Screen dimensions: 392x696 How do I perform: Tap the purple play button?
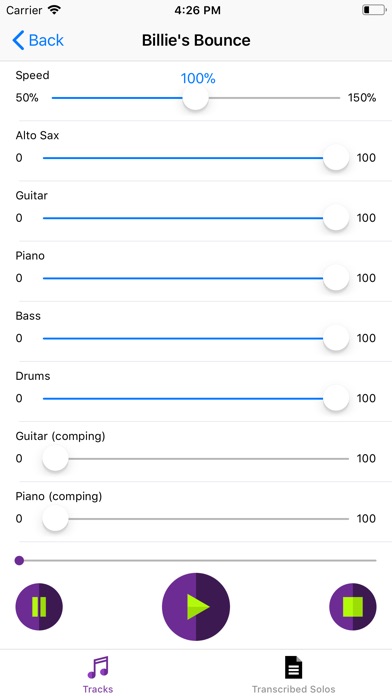click(x=196, y=606)
